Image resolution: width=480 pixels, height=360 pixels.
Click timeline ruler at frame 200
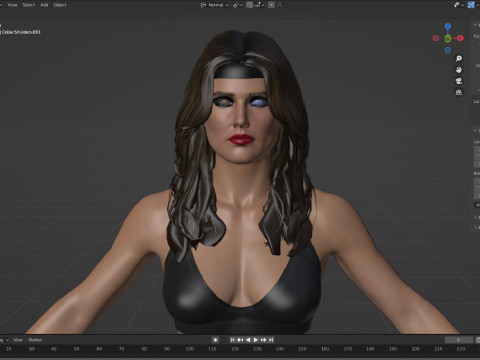tap(415, 349)
